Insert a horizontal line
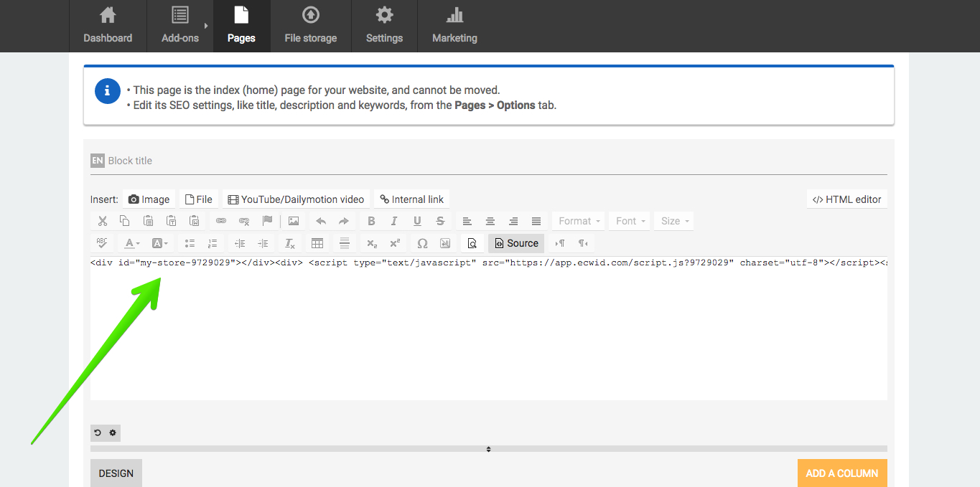 345,243
